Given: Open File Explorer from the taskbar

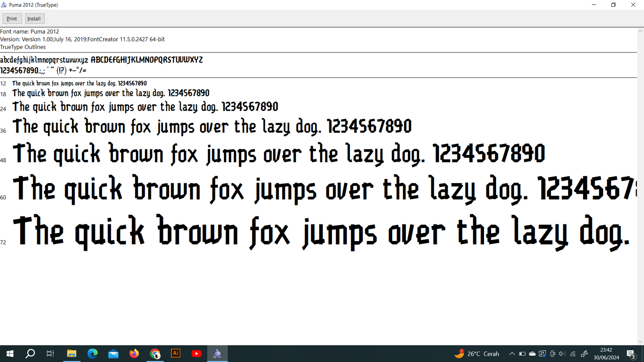Looking at the screenshot, I should [72, 353].
